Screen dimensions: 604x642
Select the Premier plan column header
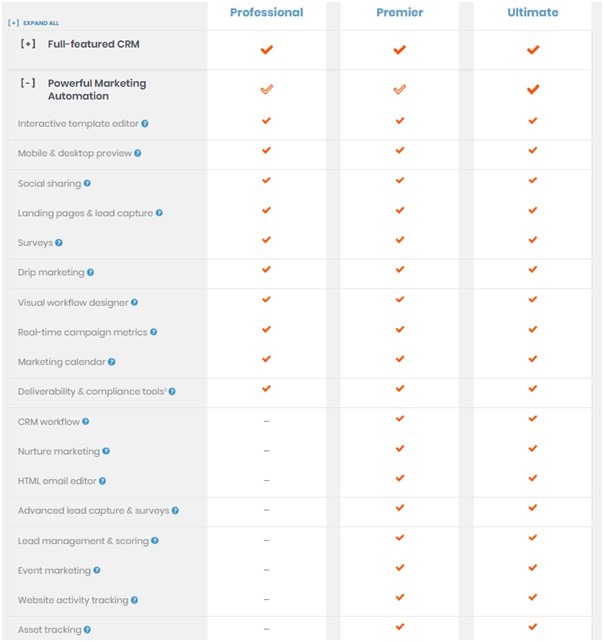[400, 12]
